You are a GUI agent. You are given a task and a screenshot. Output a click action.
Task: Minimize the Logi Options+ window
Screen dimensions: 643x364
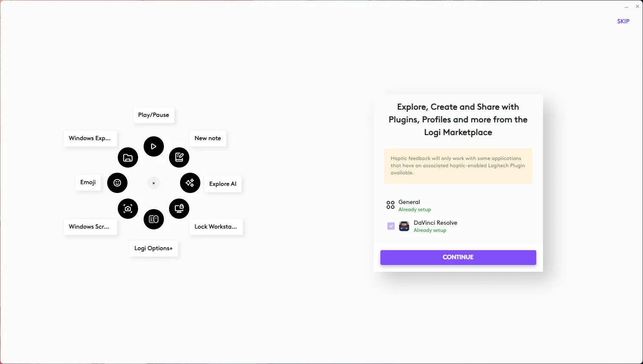click(x=626, y=7)
